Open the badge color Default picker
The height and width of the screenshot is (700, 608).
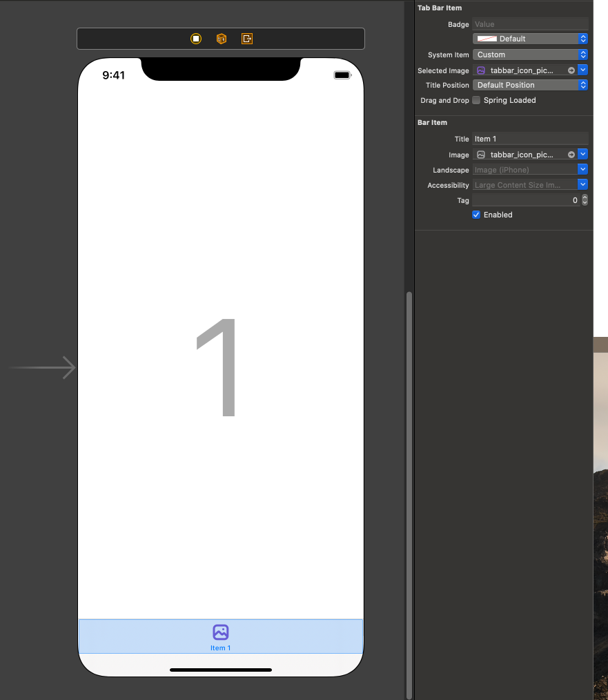(x=530, y=39)
